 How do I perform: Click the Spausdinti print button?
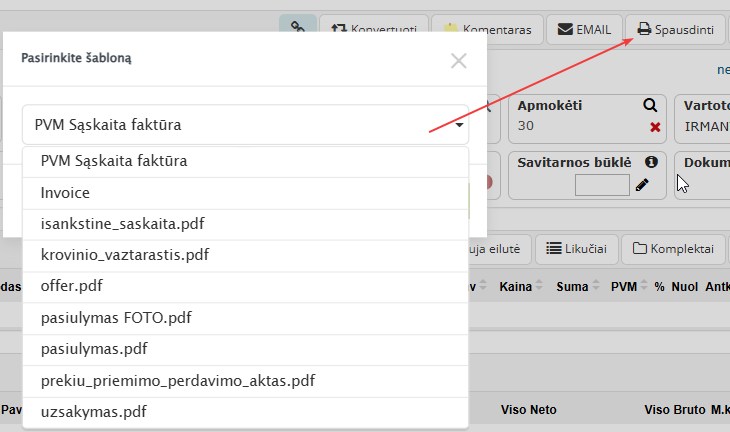pyautogui.click(x=675, y=29)
